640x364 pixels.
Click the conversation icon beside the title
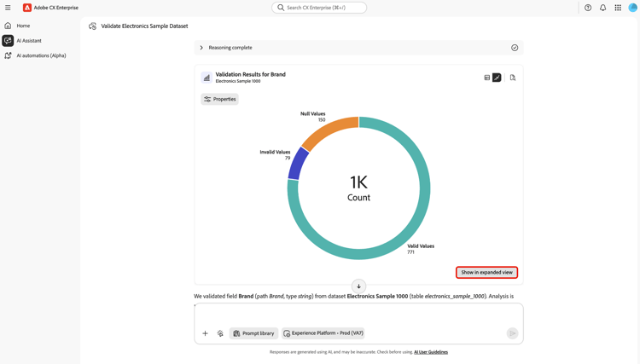(x=93, y=26)
